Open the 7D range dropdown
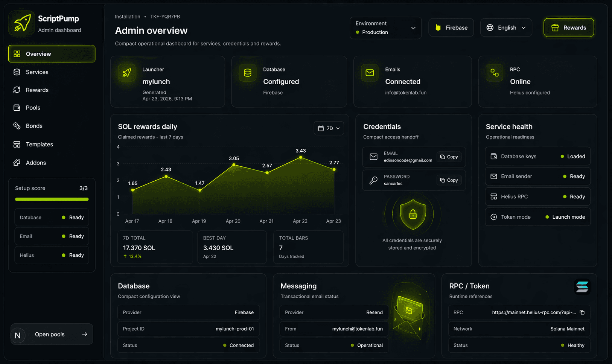 click(x=329, y=128)
